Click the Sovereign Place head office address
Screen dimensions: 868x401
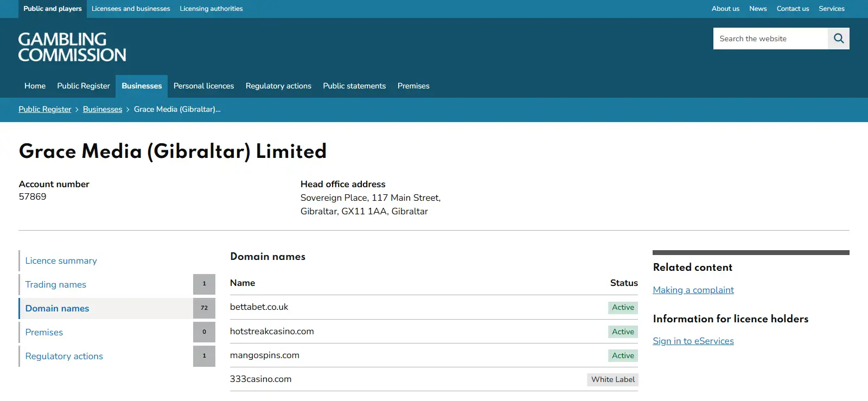pos(371,205)
